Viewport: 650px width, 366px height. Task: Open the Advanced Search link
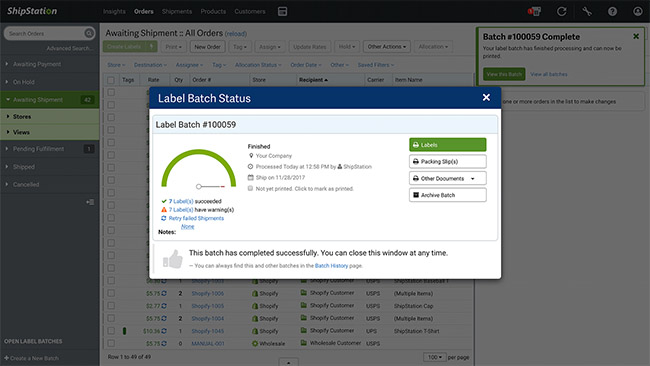tap(70, 48)
